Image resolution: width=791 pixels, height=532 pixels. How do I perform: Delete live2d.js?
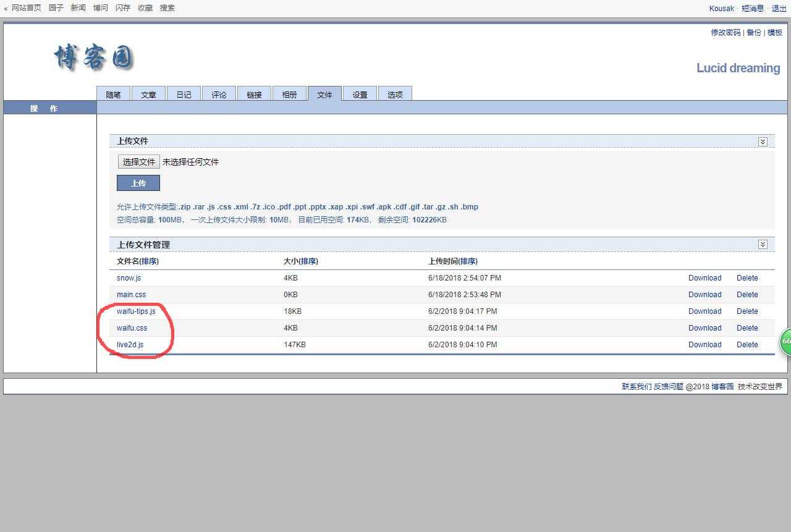coord(747,345)
